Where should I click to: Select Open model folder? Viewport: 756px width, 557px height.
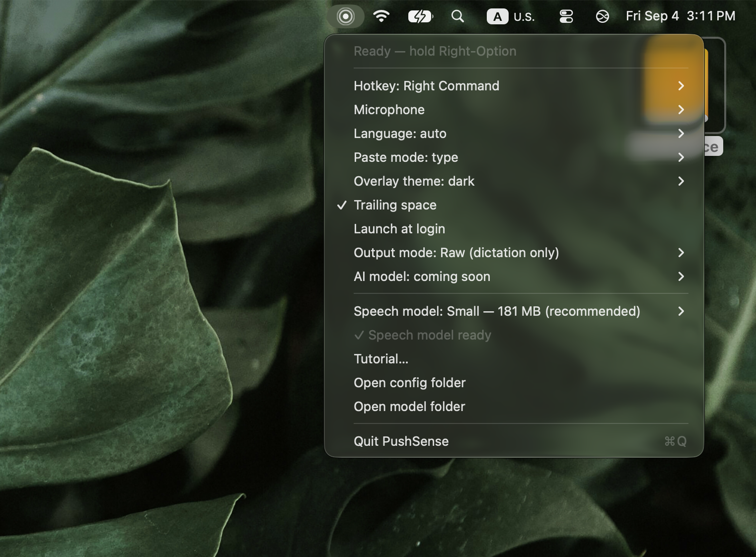tap(514, 407)
